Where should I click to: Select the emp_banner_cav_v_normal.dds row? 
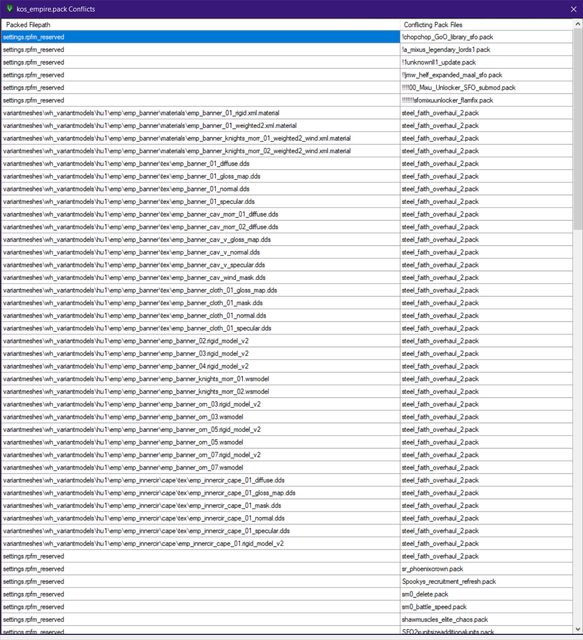pos(200,252)
